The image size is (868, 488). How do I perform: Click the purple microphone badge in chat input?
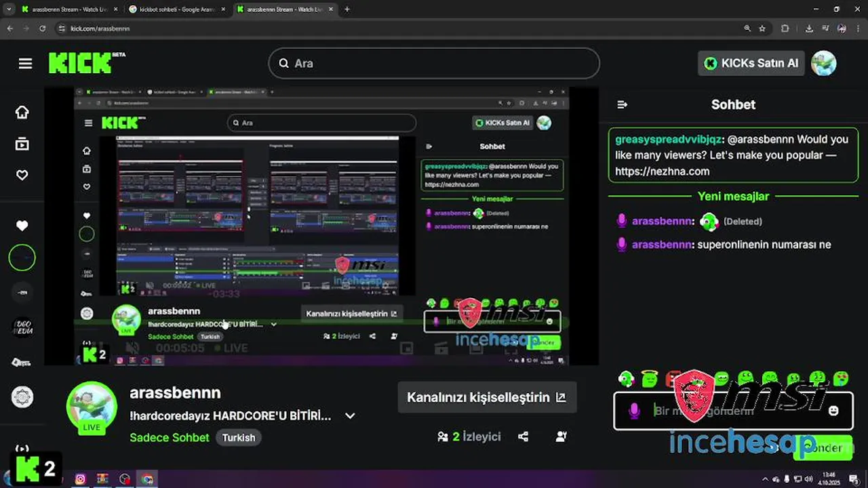[634, 411]
